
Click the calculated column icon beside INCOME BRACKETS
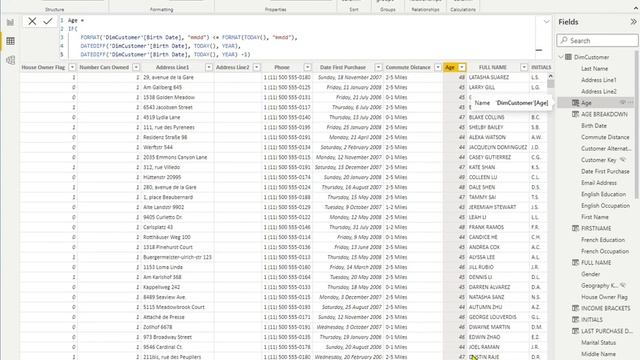click(575, 308)
